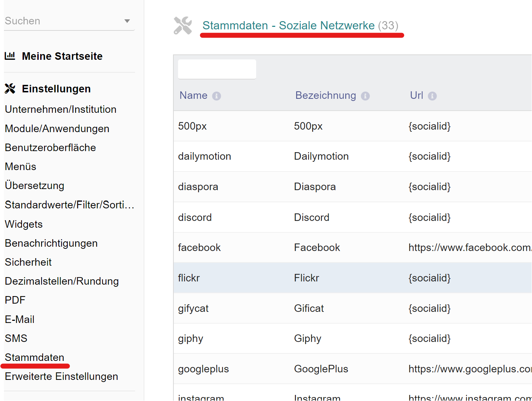
Task: Click the info icon next to Bezeichnung
Action: [x=365, y=96]
